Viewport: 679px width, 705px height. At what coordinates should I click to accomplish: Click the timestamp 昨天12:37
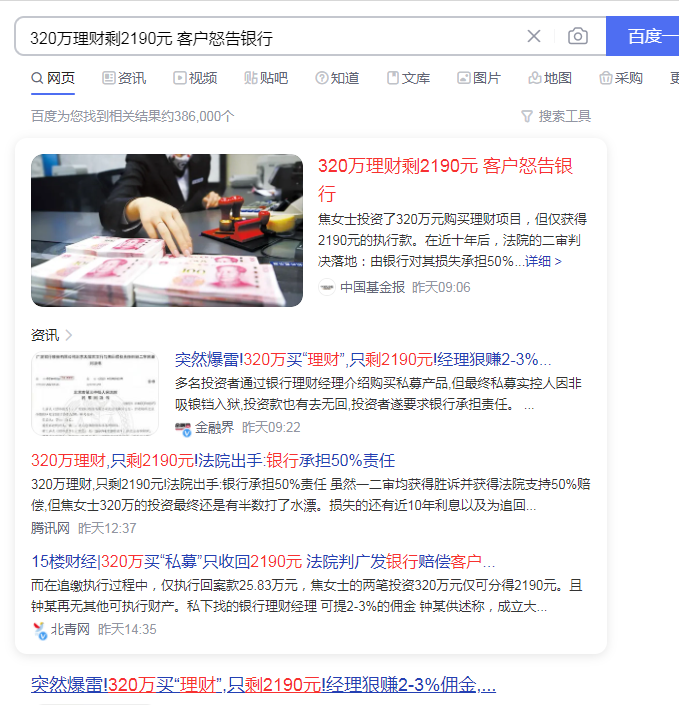(107, 528)
